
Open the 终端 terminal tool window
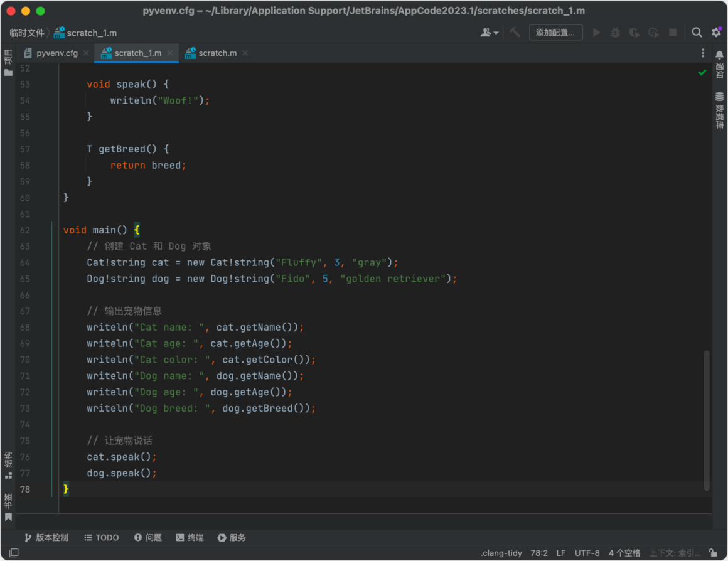pyautogui.click(x=190, y=537)
